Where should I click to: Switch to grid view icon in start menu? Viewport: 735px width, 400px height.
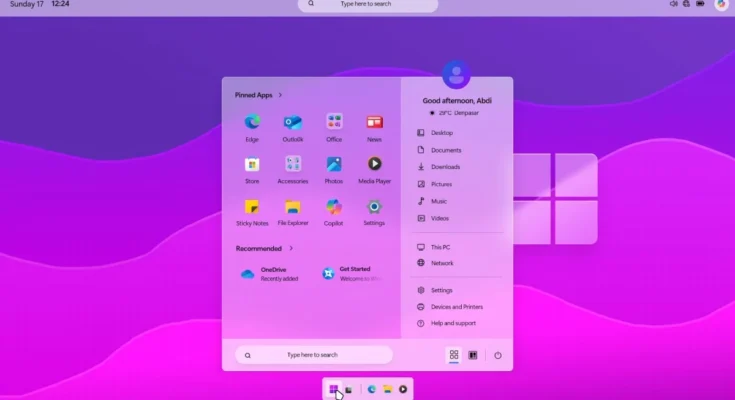pyautogui.click(x=454, y=355)
